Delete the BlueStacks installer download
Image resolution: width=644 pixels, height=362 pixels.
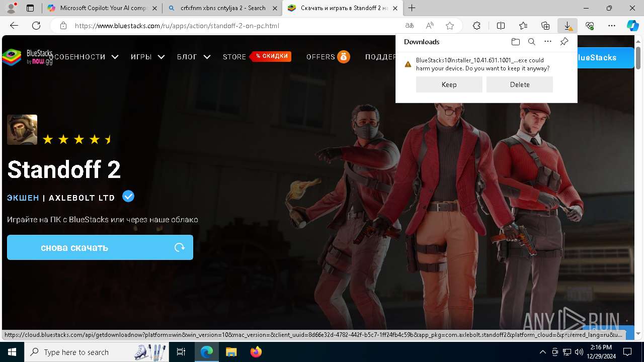[x=520, y=84]
